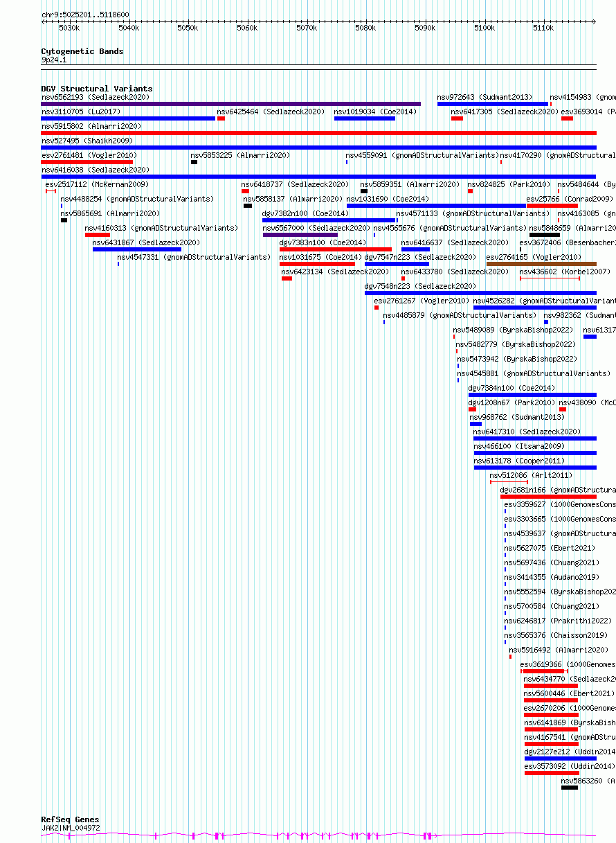Click the DGV Structural Variants track title
The image size is (616, 843).
coord(96,89)
